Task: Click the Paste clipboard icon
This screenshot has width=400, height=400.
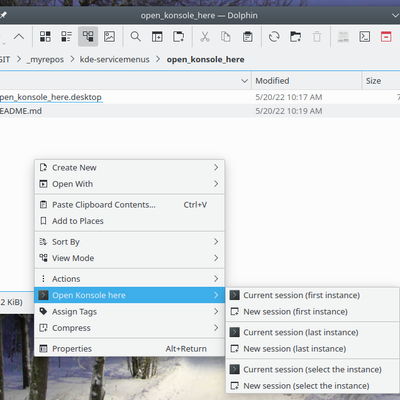Action: coord(247,36)
